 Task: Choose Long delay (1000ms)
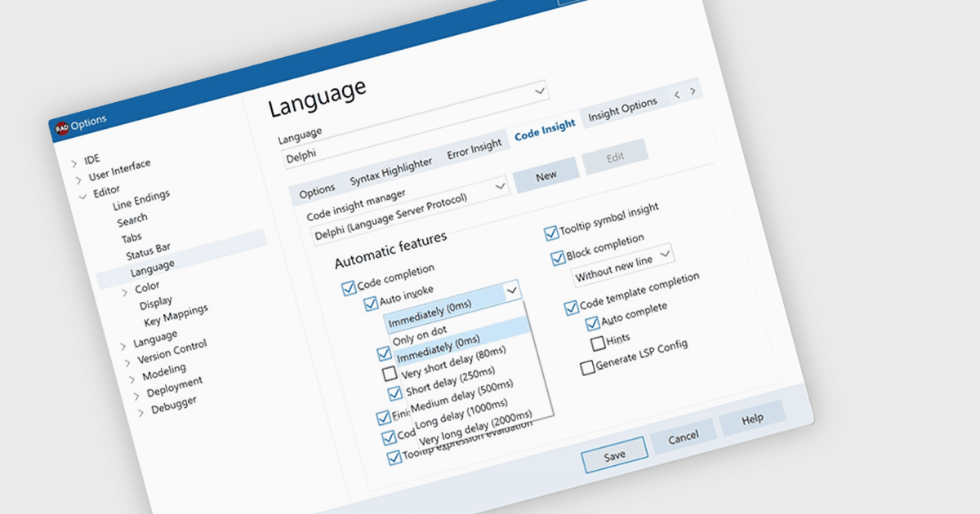coord(461,414)
